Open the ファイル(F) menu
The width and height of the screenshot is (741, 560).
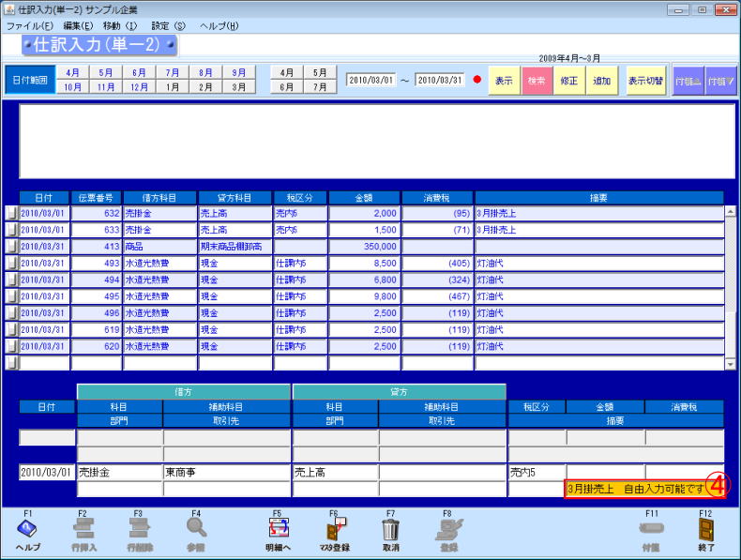(x=30, y=26)
